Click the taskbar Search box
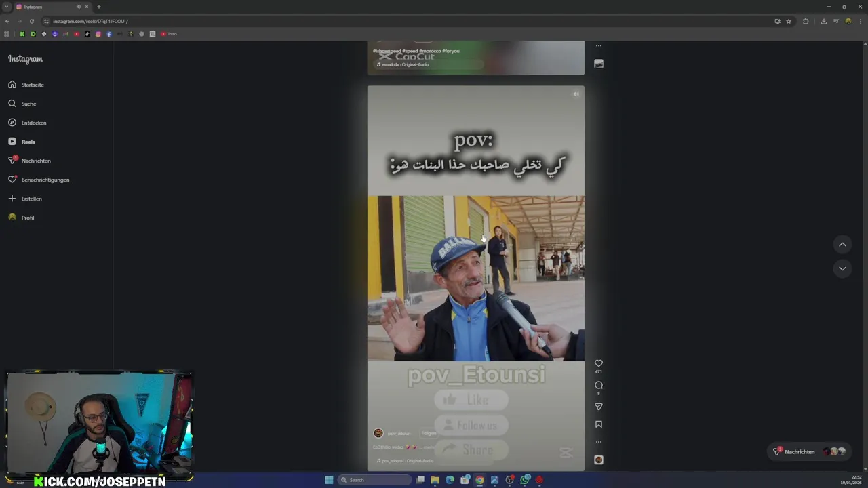The height and width of the screenshot is (488, 868). [374, 480]
